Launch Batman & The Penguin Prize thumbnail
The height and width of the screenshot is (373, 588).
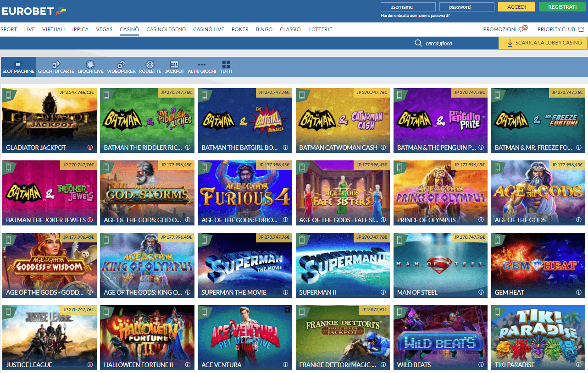pyautogui.click(x=441, y=121)
